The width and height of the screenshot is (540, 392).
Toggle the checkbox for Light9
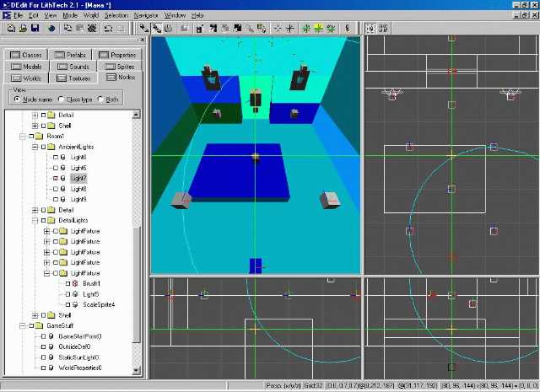tap(56, 199)
